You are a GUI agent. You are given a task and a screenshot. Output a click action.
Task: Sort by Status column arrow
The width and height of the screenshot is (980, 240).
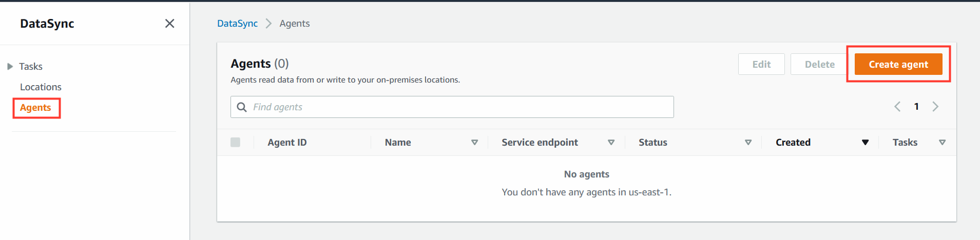pos(748,143)
